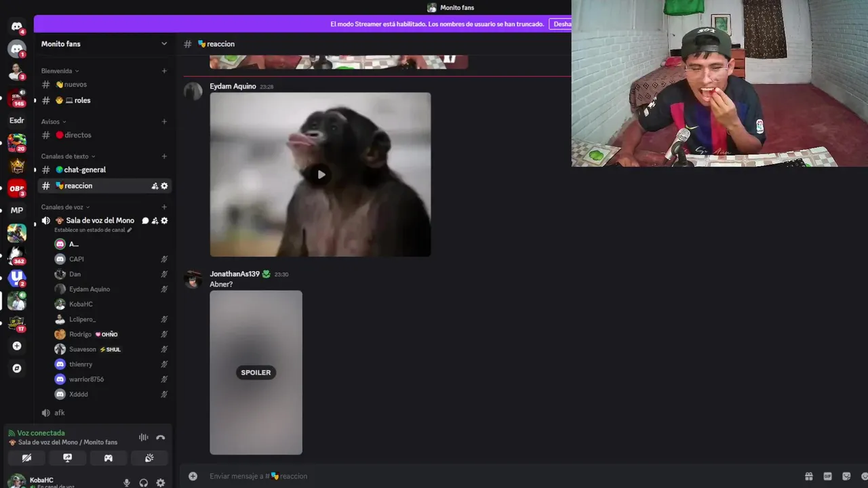The image size is (868, 488).
Task: Click the Add a Server plus icon
Action: tap(17, 346)
